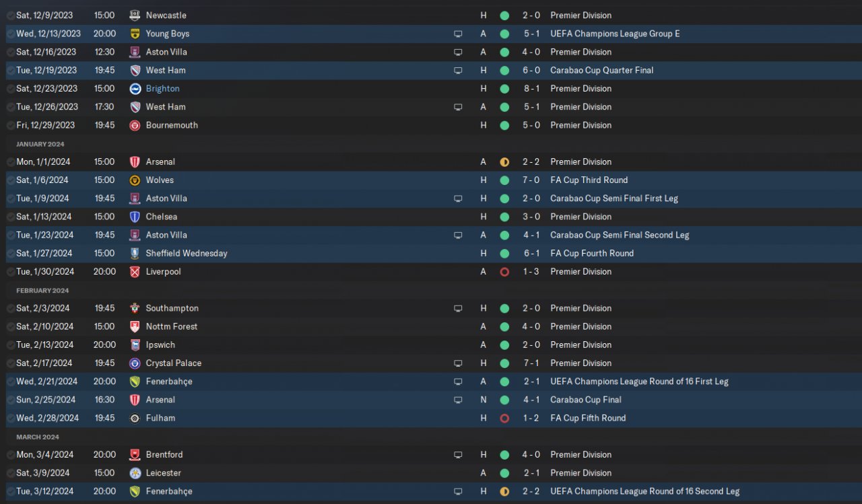Open the 8 - 1 score against Brighton
Viewport: 862px width, 504px height.
tap(531, 89)
